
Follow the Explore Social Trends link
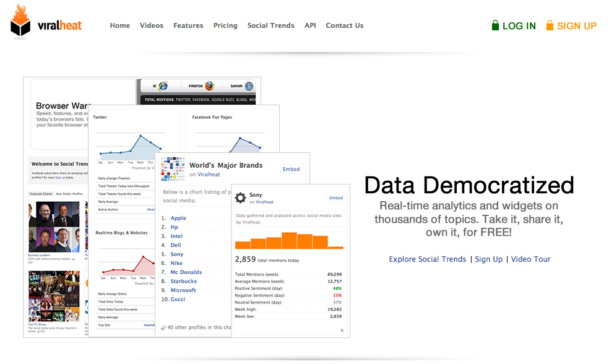427,259
